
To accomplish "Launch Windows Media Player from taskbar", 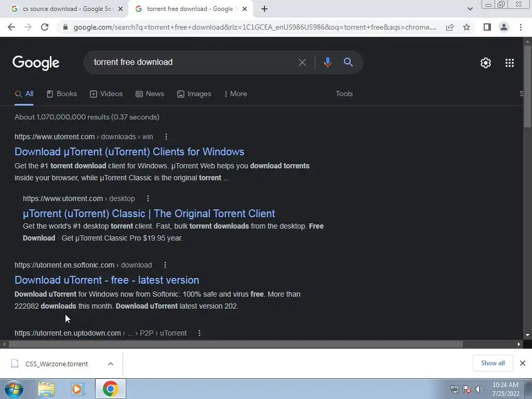I will pyautogui.click(x=78, y=389).
